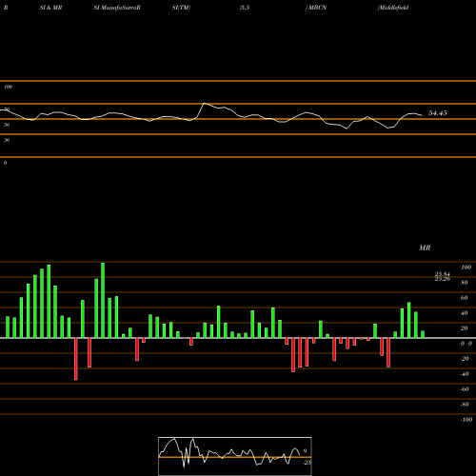Click the 40 label on MR axis
Viewport: 476px width, 476px height.
tap(465, 313)
